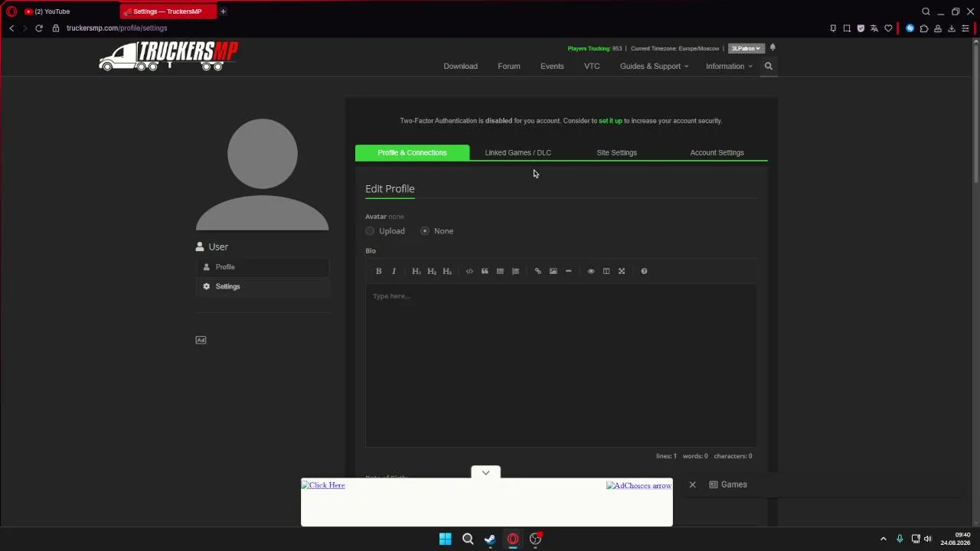This screenshot has height=551, width=980.
Task: Insert an unordered bullet list
Action: click(x=500, y=271)
